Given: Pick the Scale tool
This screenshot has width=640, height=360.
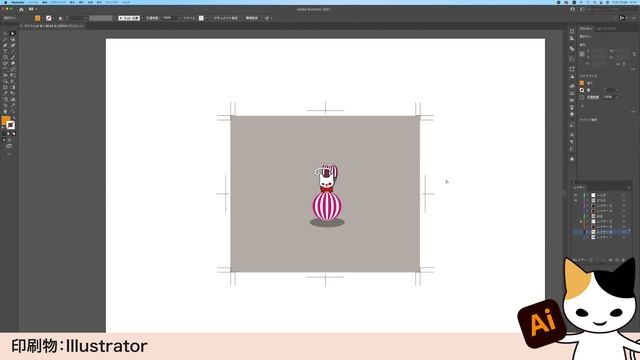Looking at the screenshot, I should pyautogui.click(x=13, y=69).
